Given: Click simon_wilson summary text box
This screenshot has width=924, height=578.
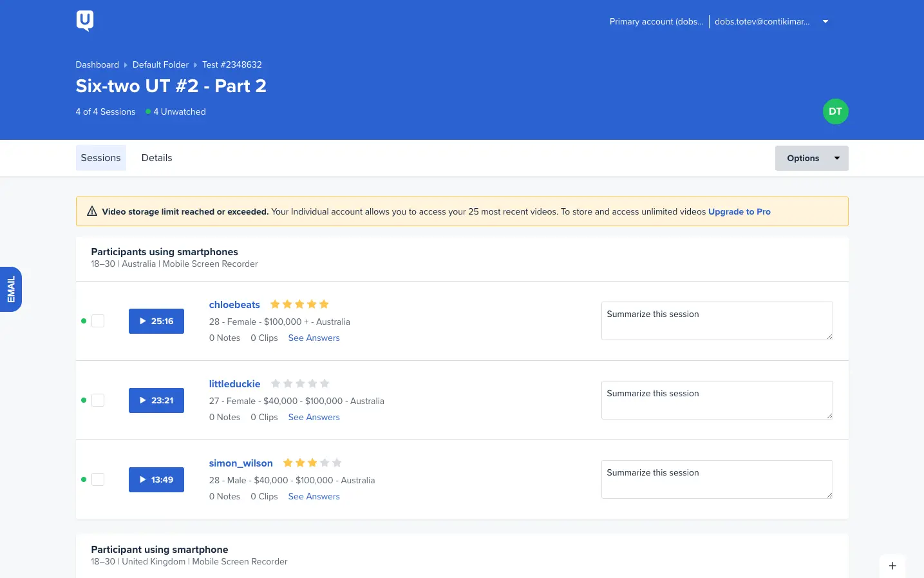Looking at the screenshot, I should (717, 479).
